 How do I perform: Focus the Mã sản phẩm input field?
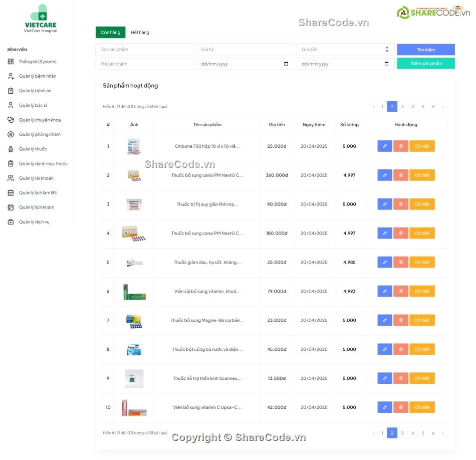(x=144, y=64)
